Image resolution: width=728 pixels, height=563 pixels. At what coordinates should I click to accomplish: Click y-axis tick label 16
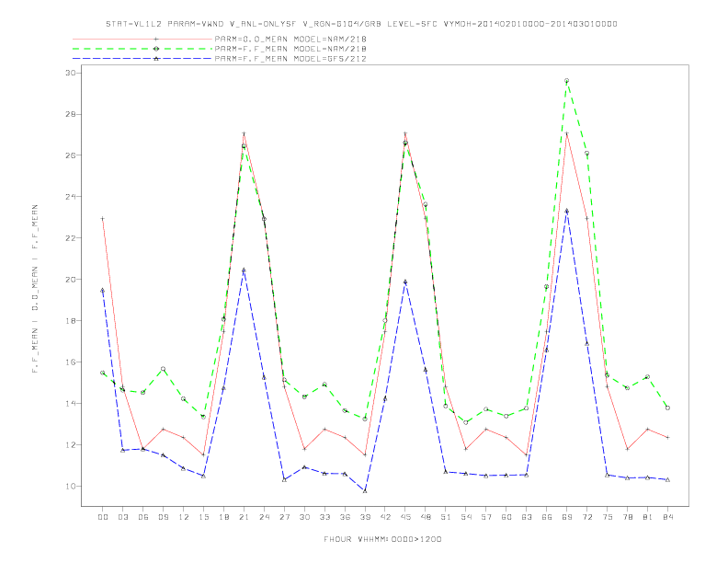pos(71,362)
